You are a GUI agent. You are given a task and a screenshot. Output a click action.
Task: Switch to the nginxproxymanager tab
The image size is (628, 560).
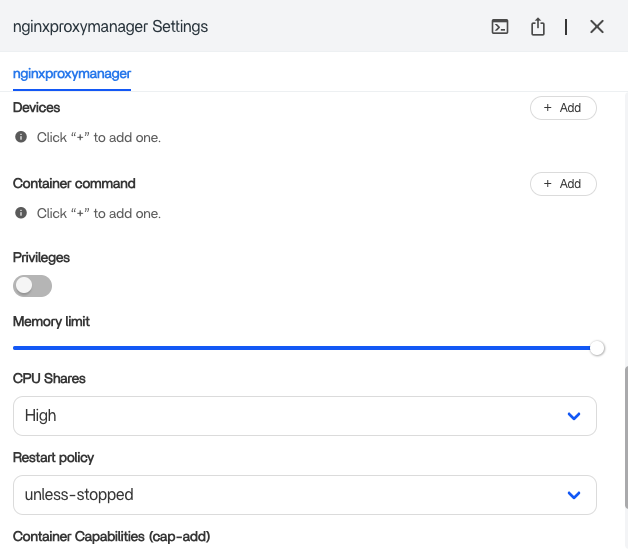72,74
